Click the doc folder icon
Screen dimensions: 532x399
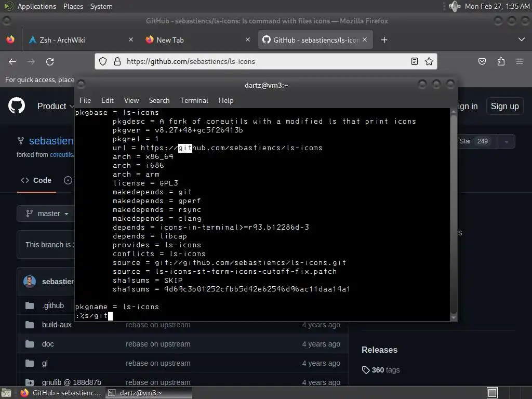point(30,344)
